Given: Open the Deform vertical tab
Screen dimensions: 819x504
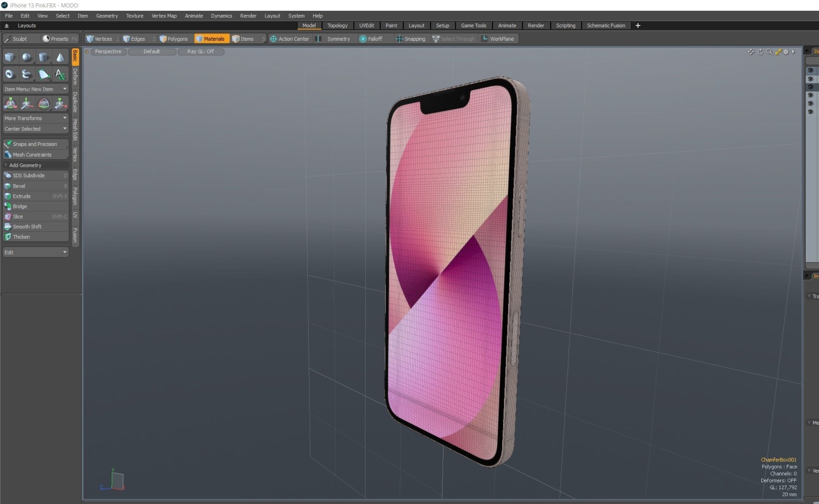Looking at the screenshot, I should pos(75,76).
